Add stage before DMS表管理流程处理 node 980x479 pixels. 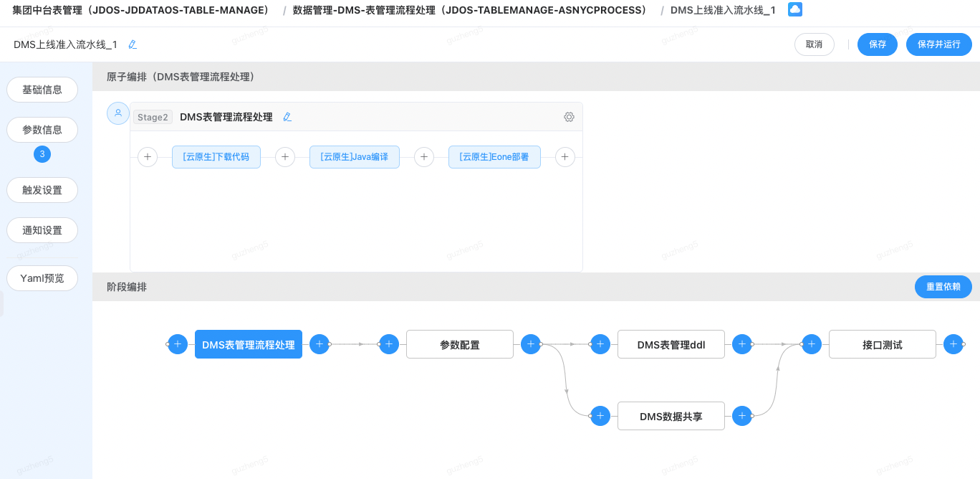pos(178,344)
